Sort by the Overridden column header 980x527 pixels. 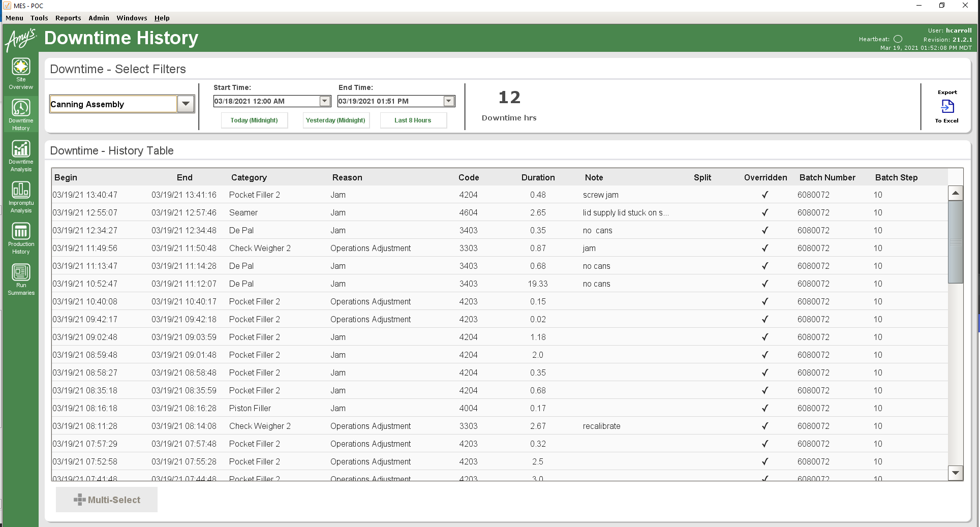click(765, 177)
